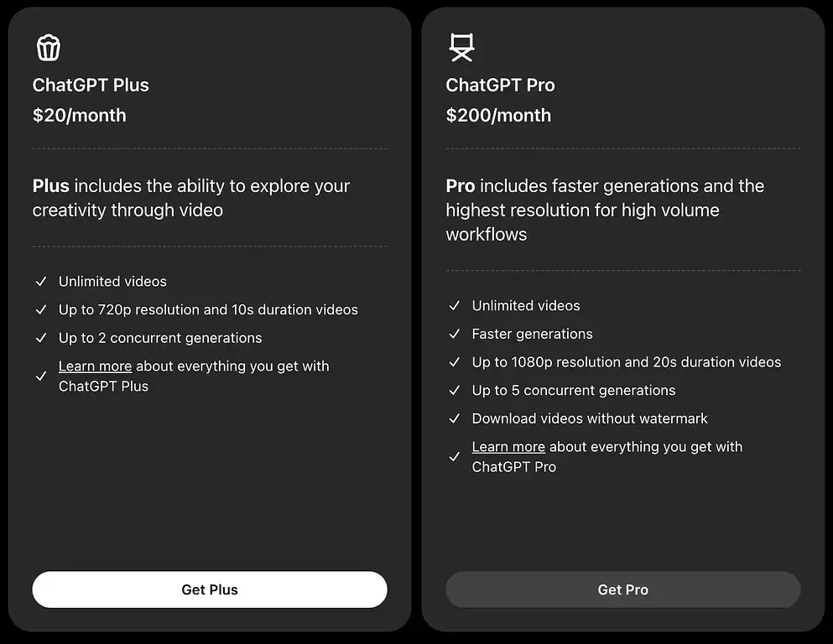Click the $20/month price label
This screenshot has height=644, width=833.
coord(80,115)
